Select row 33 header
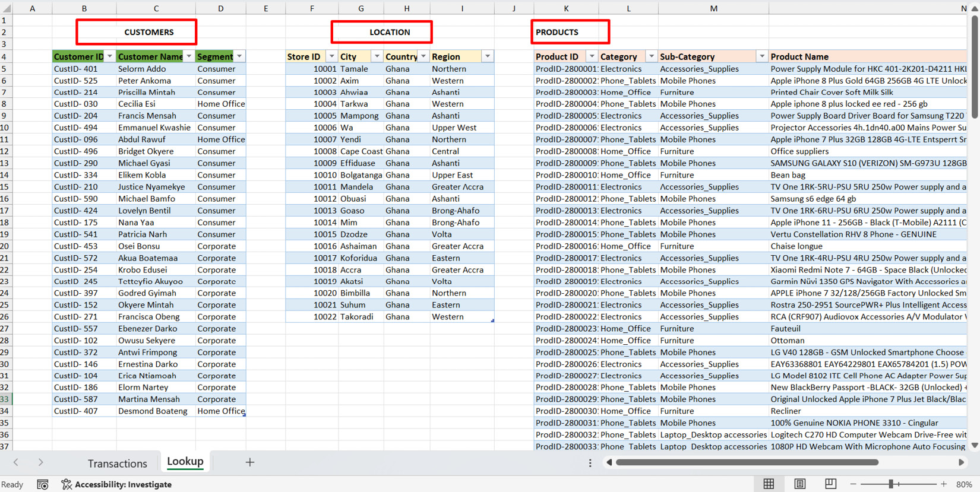The width and height of the screenshot is (980, 492). click(x=5, y=399)
